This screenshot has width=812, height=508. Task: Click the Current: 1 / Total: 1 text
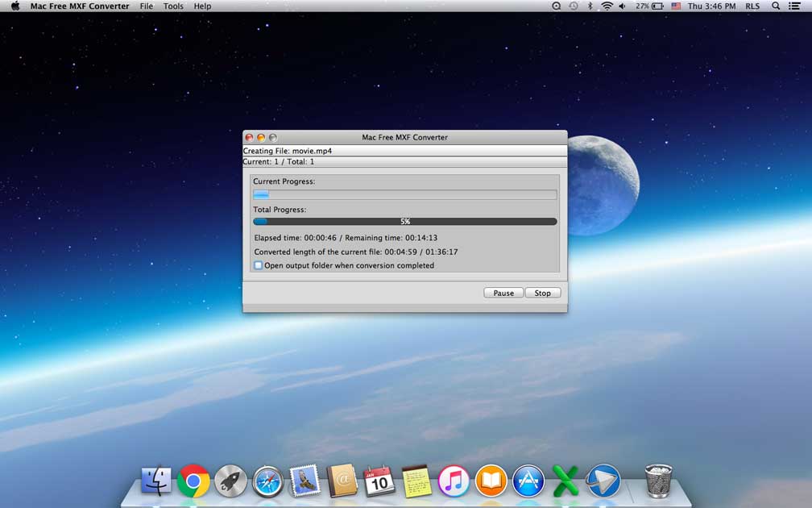[x=279, y=162]
